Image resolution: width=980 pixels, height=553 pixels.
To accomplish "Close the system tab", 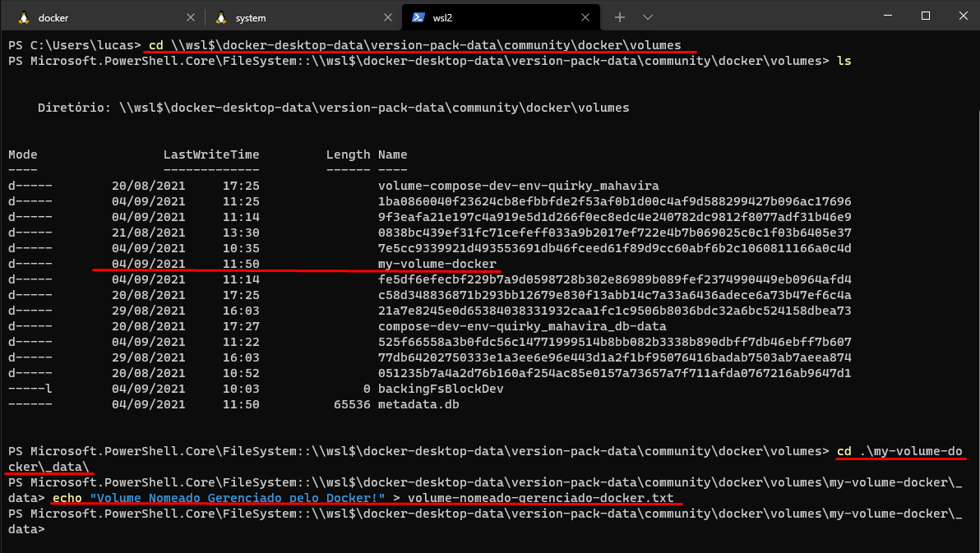I will pos(388,17).
